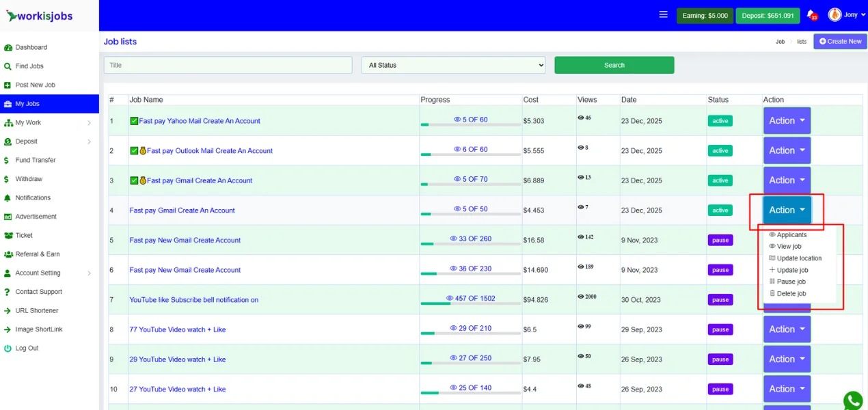This screenshot has width=868, height=410.
Task: Expand the My Work submenu arrow
Action: [89, 123]
